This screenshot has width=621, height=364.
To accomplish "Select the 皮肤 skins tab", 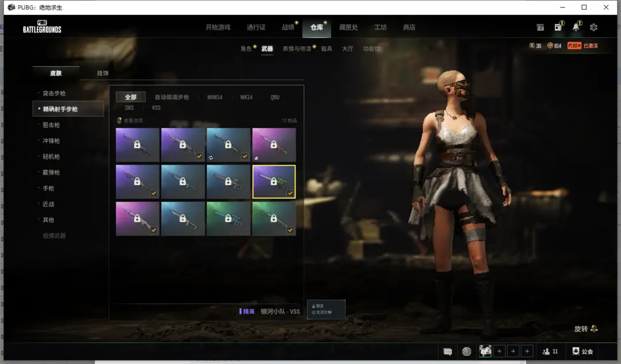I will coord(56,73).
